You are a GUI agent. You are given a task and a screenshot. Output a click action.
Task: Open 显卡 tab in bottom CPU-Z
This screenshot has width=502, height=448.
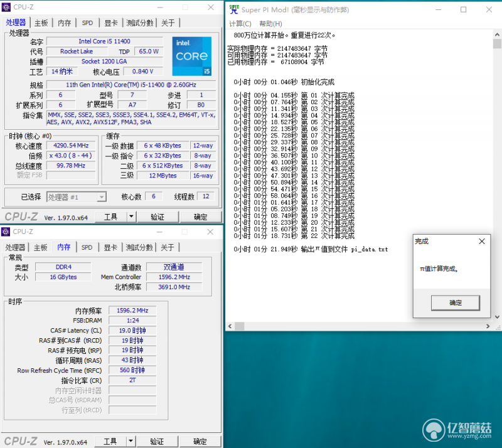(x=110, y=248)
